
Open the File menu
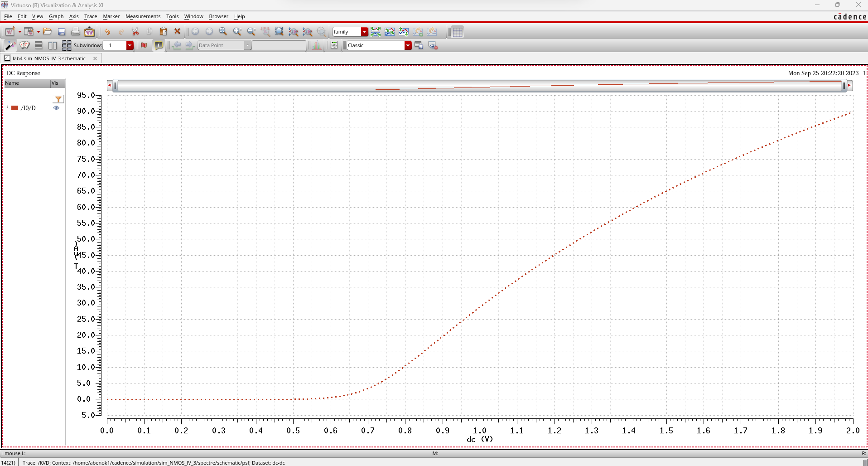pyautogui.click(x=8, y=16)
